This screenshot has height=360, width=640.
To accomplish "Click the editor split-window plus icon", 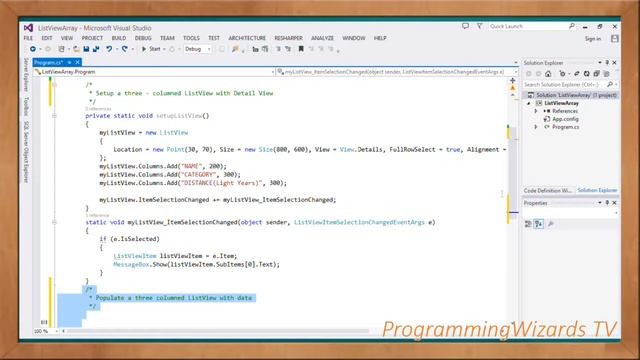I will click(x=512, y=80).
